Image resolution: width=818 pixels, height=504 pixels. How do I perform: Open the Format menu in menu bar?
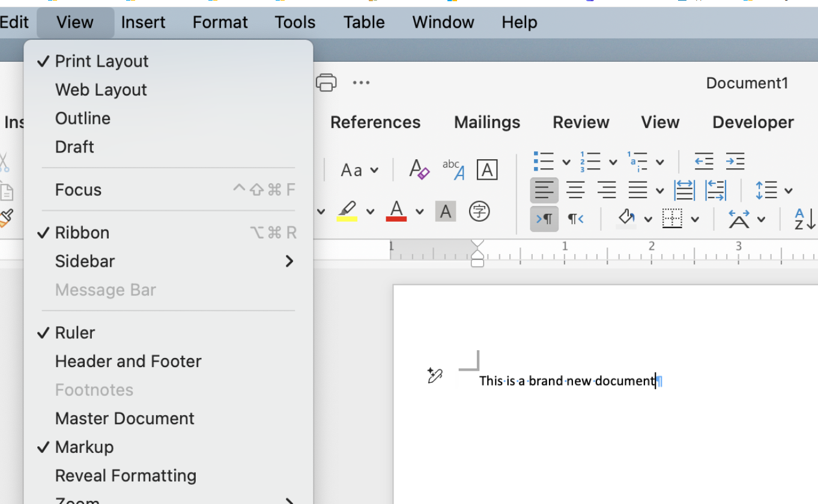pyautogui.click(x=220, y=23)
